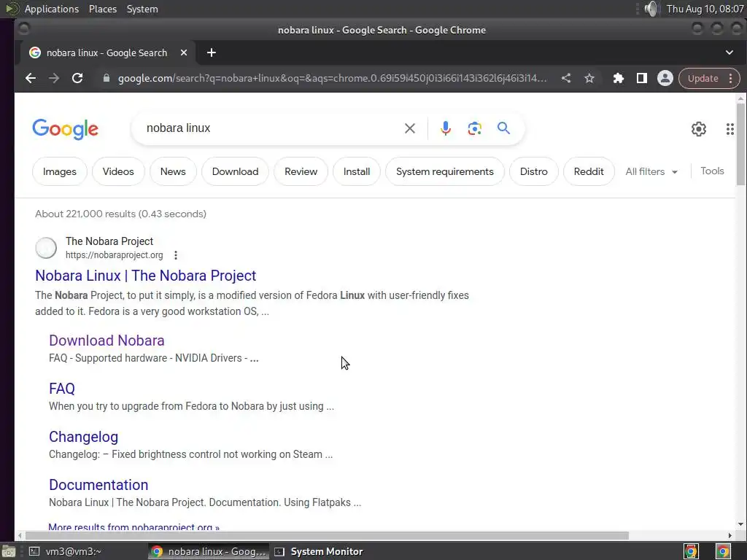Open the Google apps grid
This screenshot has width=747, height=560.
(729, 129)
